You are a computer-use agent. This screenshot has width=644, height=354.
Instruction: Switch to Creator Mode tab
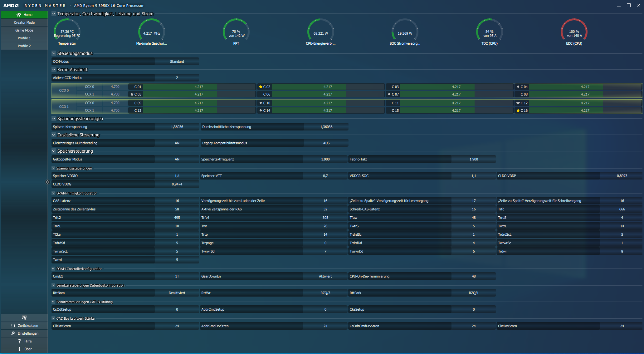(24, 22)
